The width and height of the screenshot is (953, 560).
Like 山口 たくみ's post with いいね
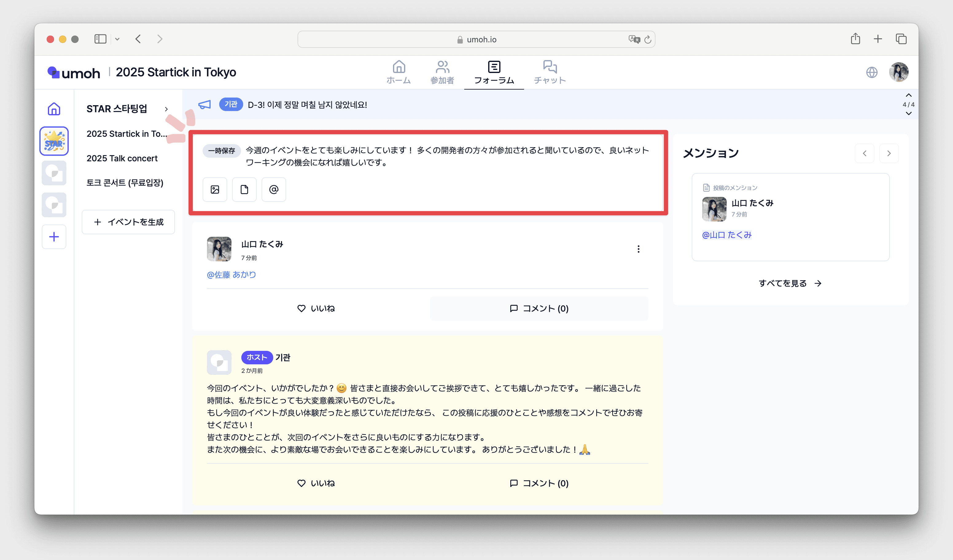coord(316,308)
